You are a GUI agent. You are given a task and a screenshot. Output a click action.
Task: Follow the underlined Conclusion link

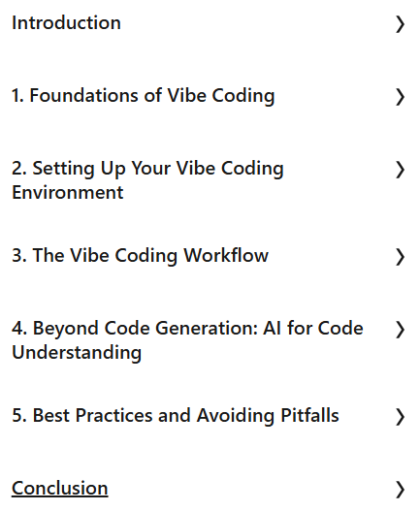click(x=60, y=488)
